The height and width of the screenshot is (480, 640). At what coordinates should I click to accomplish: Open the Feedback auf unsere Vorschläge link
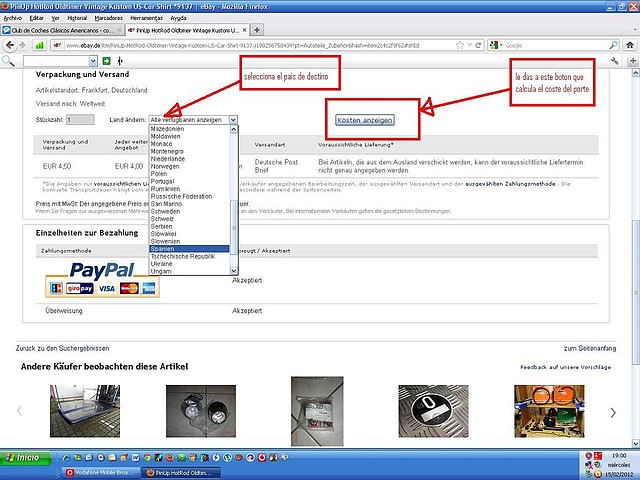point(565,367)
